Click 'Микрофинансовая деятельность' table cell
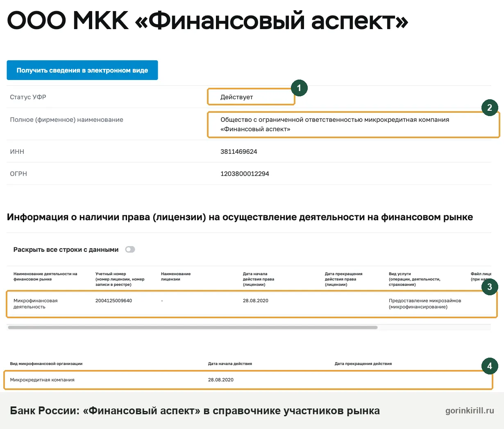 pos(36,303)
